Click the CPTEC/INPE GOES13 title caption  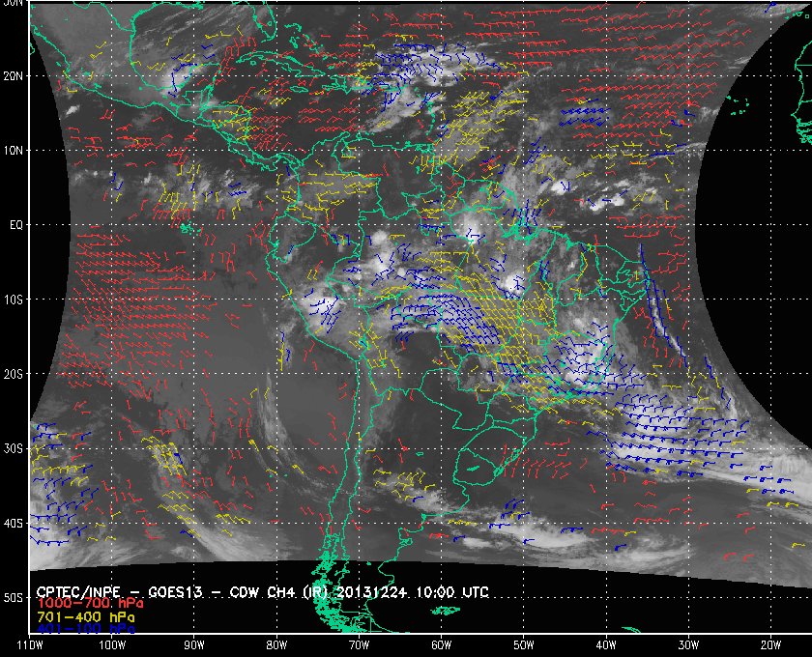[x=263, y=592]
